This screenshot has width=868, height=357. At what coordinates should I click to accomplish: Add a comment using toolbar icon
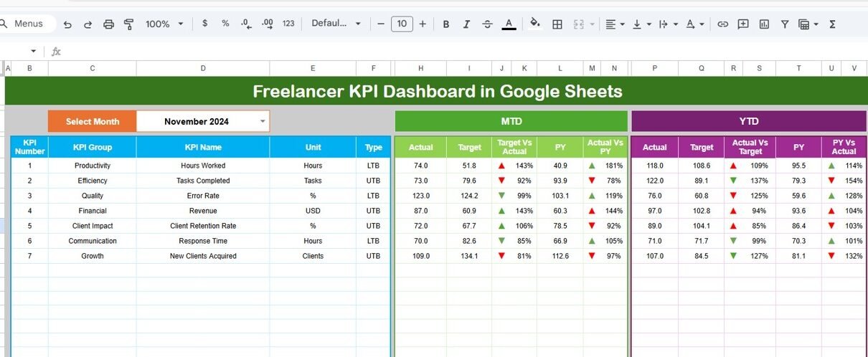click(x=743, y=24)
